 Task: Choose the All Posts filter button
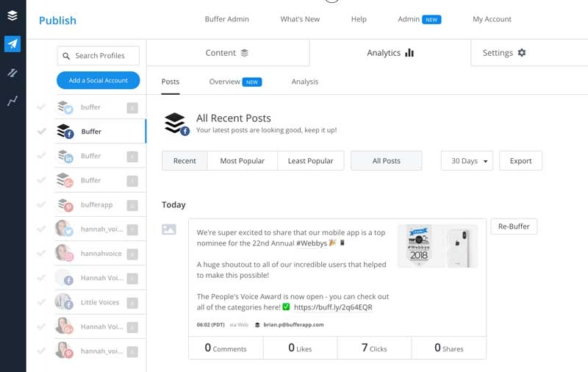(x=387, y=161)
